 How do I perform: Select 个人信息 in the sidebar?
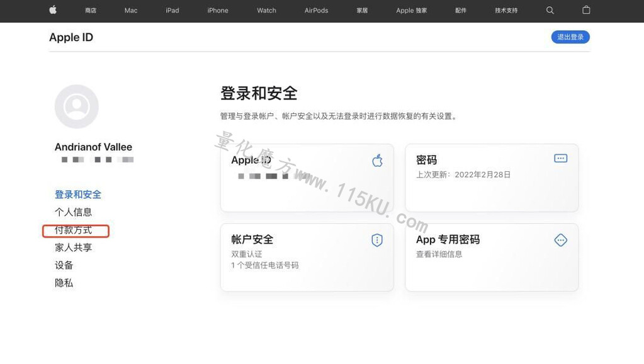(x=73, y=212)
